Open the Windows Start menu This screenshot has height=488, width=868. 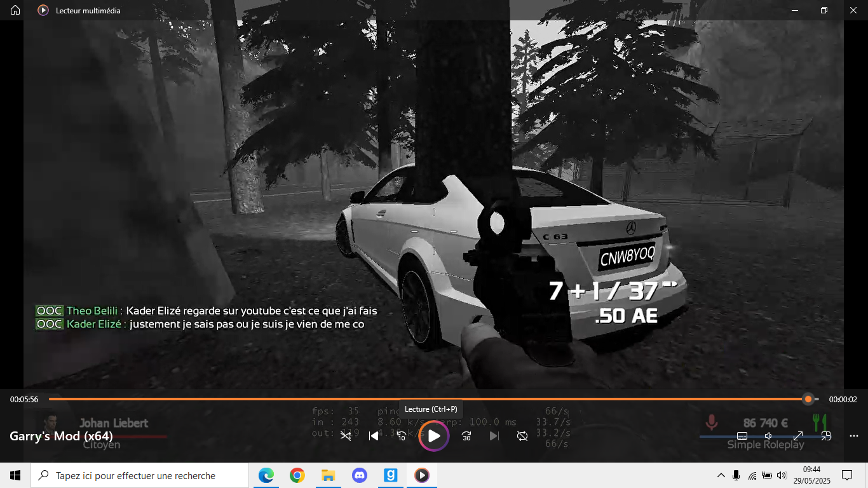15,475
